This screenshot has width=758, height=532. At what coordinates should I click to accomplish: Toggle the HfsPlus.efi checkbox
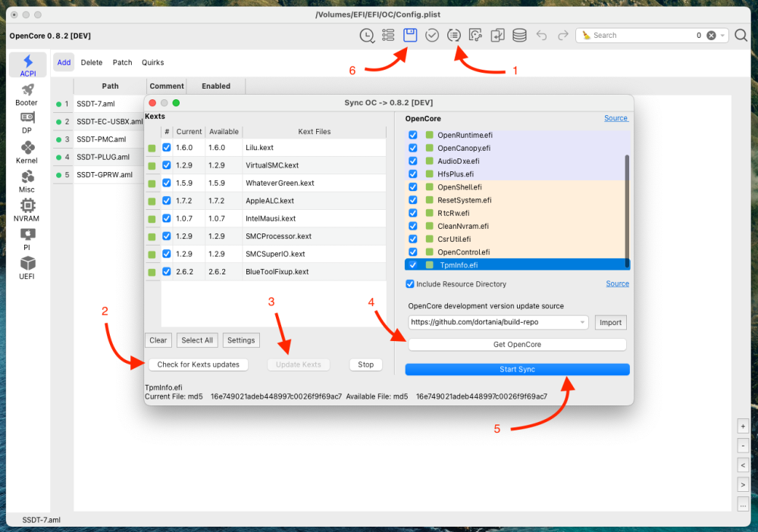click(x=413, y=174)
